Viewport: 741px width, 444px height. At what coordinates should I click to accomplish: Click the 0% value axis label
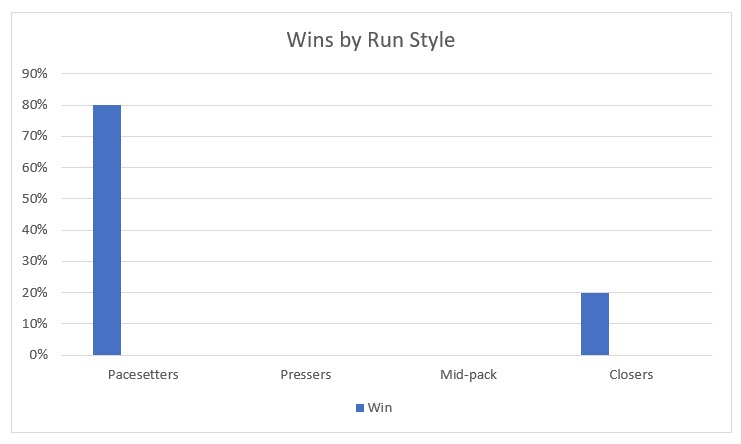point(39,355)
